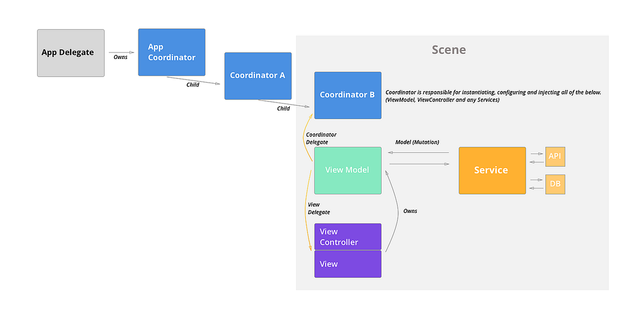
Task: Click the Child label under App Coordinator
Action: pyautogui.click(x=193, y=84)
